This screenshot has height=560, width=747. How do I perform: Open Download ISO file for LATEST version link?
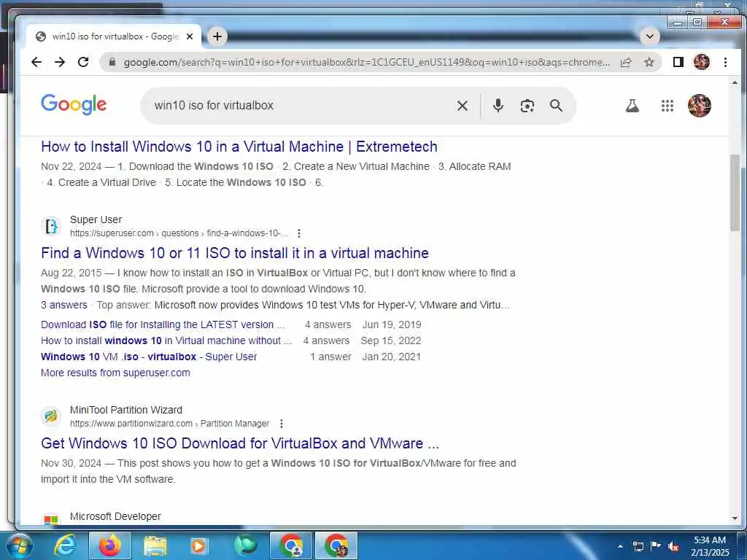163,324
